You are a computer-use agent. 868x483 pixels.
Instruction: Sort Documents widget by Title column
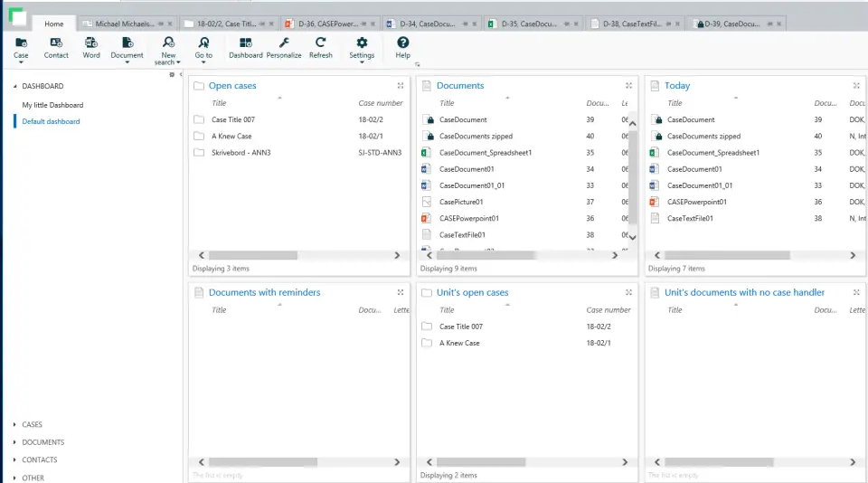tap(447, 103)
